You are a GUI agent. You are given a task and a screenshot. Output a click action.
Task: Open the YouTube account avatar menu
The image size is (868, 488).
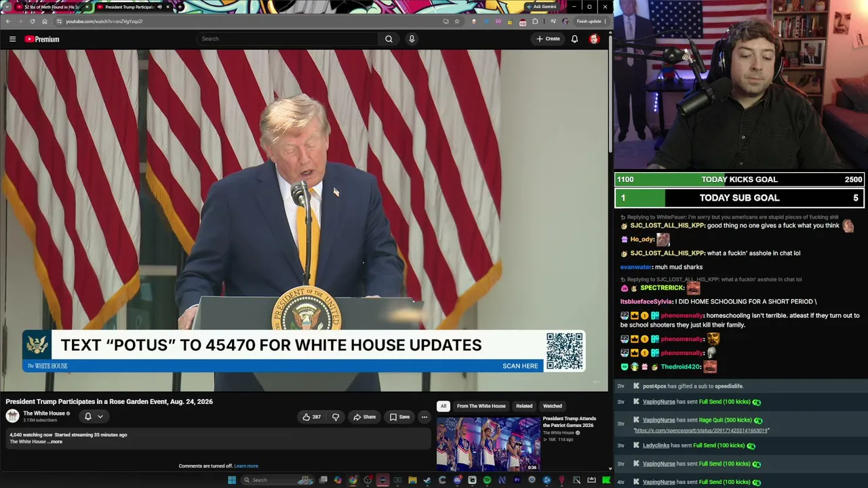tap(594, 39)
